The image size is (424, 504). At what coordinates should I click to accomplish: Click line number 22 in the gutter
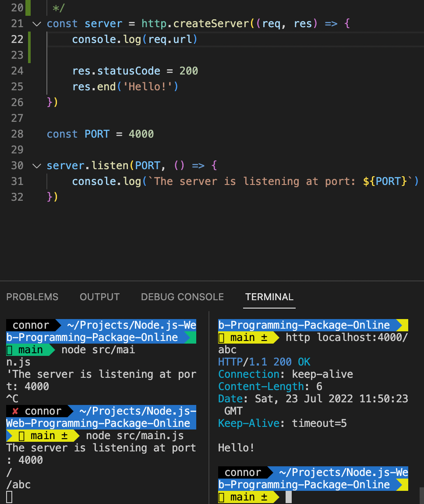(18, 39)
